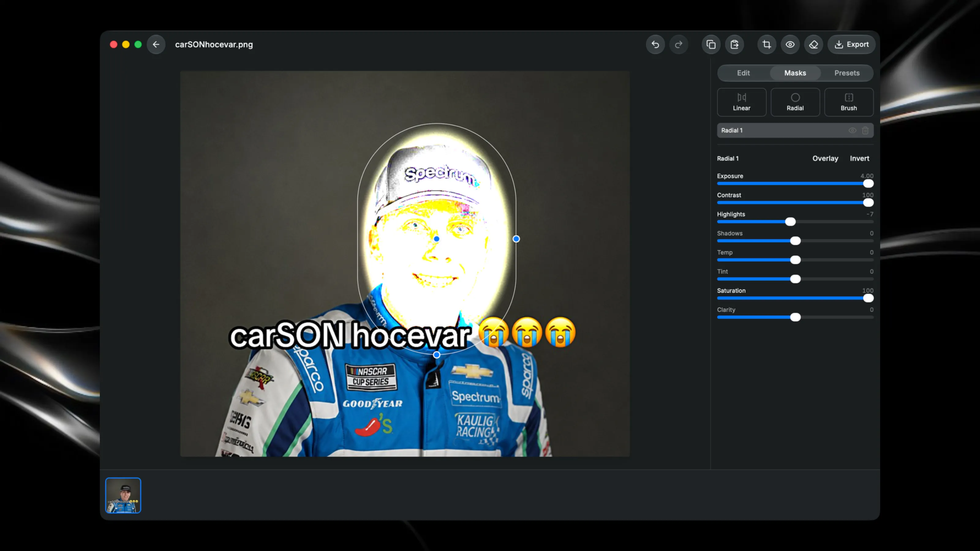The image size is (980, 551).
Task: Redo the last edit
Action: [x=678, y=44]
